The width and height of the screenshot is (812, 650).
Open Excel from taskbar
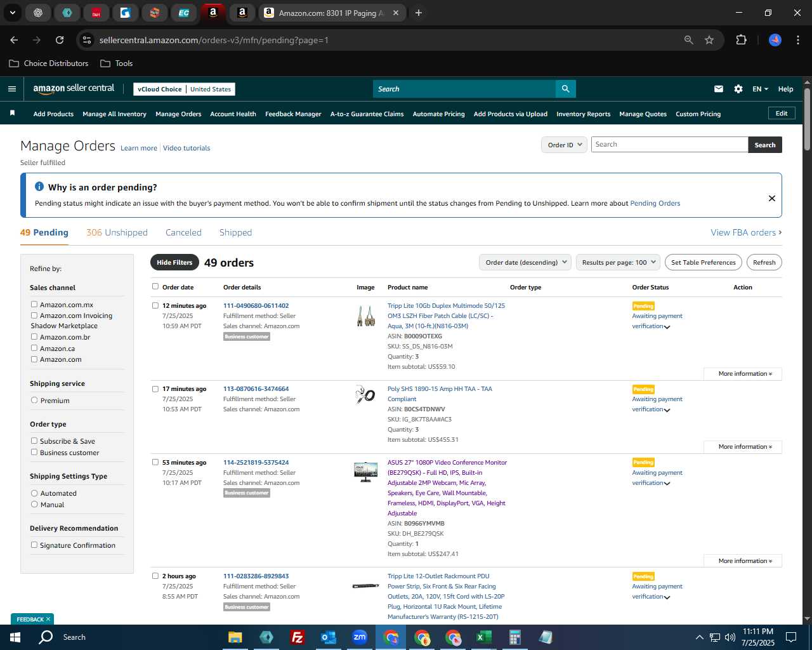pyautogui.click(x=483, y=637)
